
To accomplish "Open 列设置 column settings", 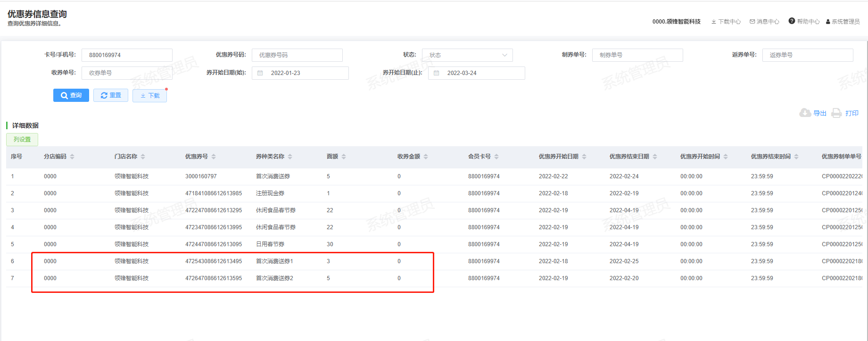I will pyautogui.click(x=22, y=140).
